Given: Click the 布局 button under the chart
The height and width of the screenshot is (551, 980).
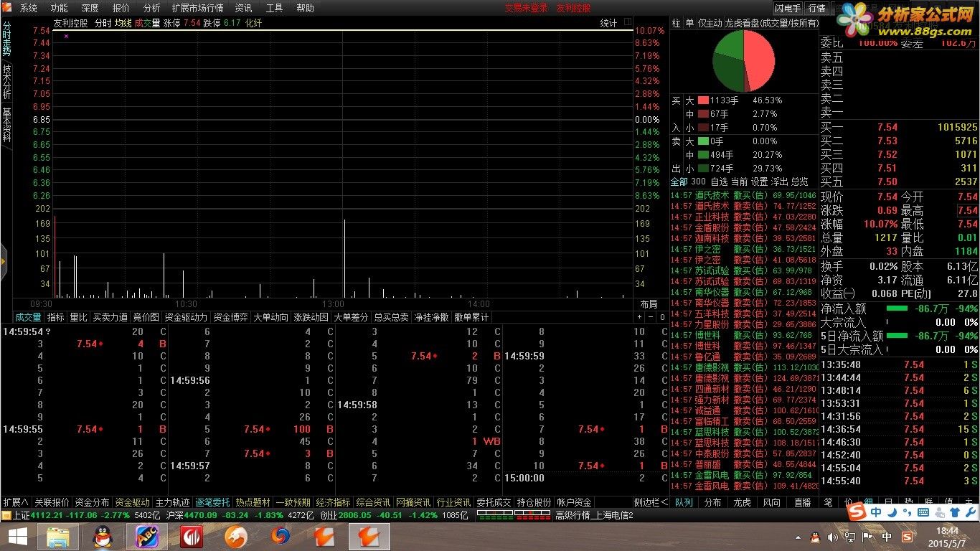Looking at the screenshot, I should (x=649, y=304).
